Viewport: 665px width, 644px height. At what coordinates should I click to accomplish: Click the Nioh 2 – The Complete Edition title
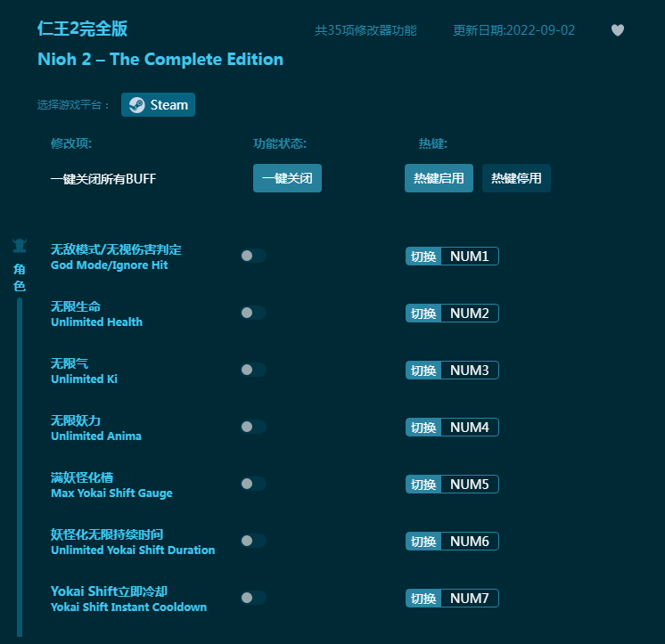(160, 59)
